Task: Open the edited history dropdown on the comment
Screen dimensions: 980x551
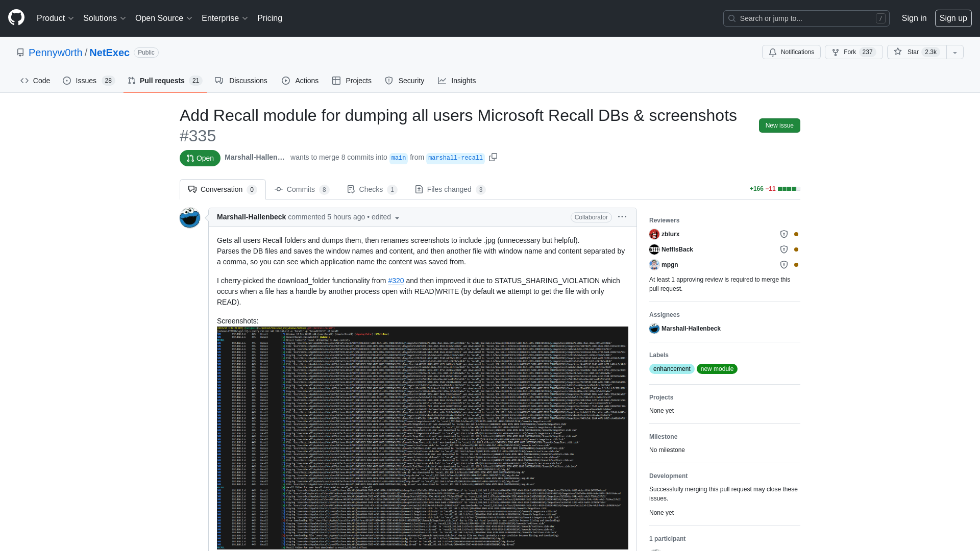Action: [386, 217]
